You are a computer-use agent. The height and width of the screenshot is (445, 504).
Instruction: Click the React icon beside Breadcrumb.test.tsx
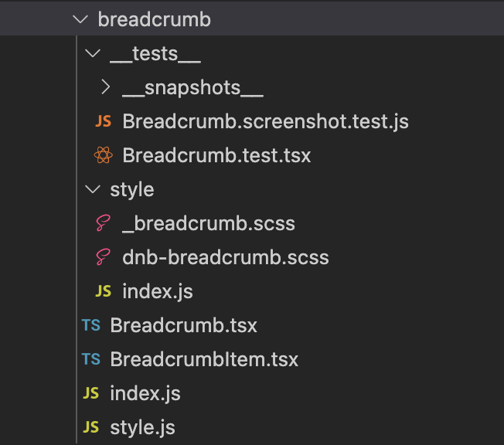tap(103, 155)
